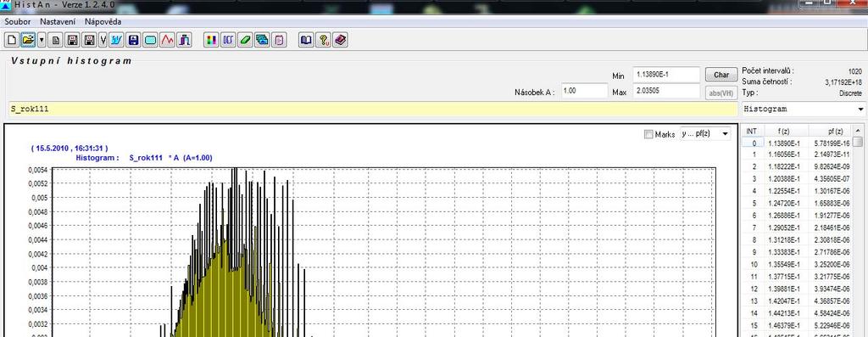Click the blue floppy disk save icon
This screenshot has height=337, width=868.
[x=133, y=40]
